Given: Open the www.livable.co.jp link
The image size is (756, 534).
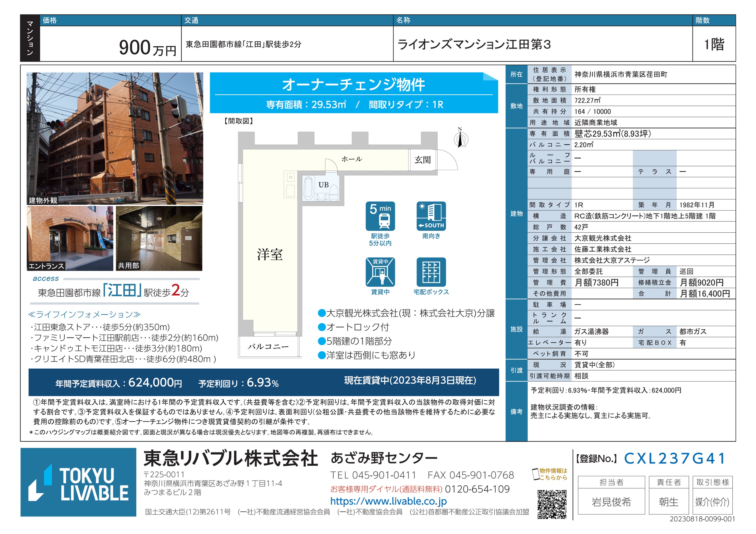Looking at the screenshot, I should click(388, 501).
